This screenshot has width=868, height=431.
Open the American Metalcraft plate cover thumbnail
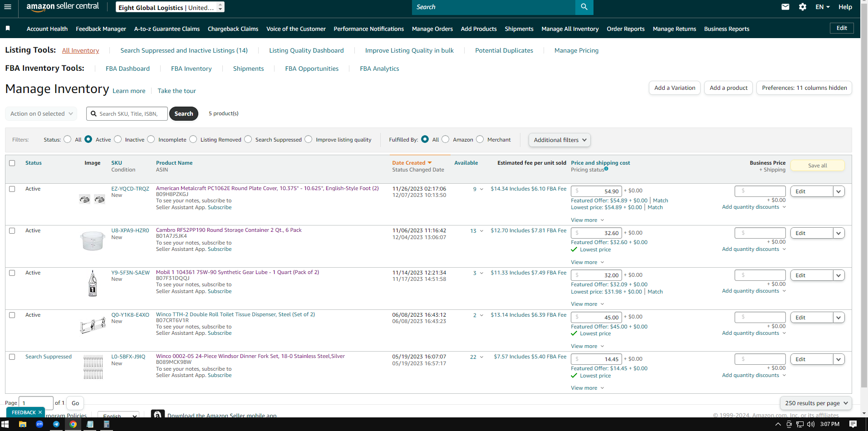[92, 199]
